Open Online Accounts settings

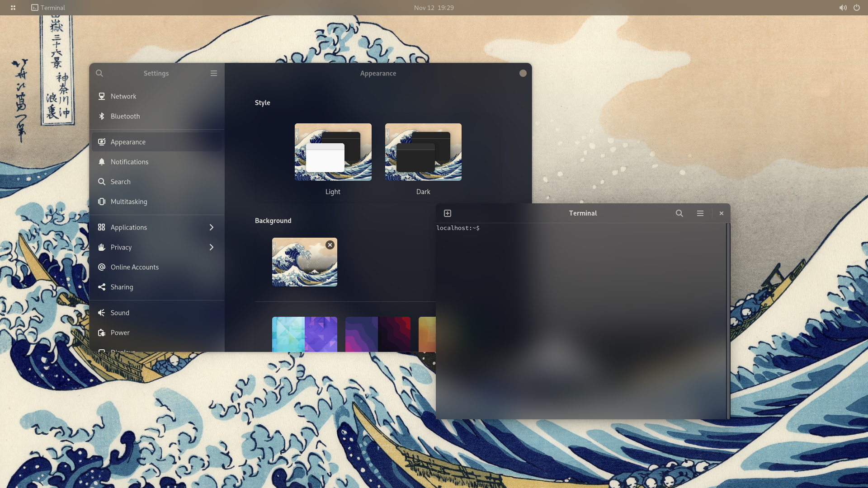pyautogui.click(x=157, y=267)
